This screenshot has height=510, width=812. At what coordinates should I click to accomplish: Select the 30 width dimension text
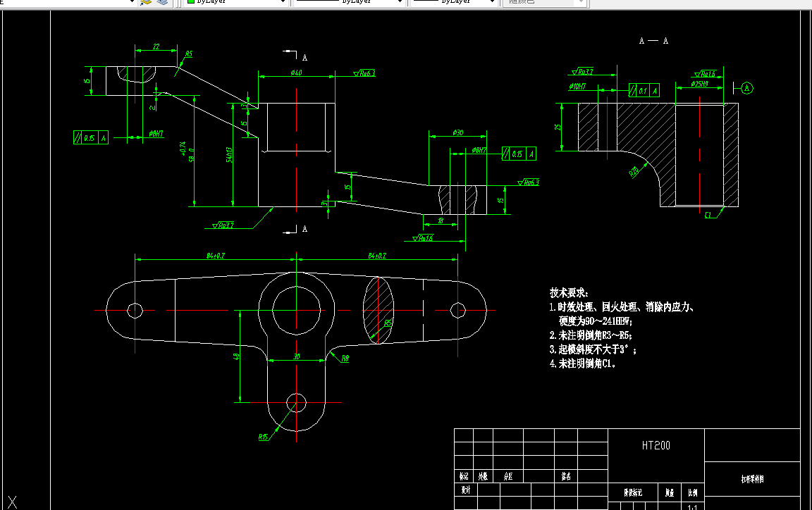point(297,356)
